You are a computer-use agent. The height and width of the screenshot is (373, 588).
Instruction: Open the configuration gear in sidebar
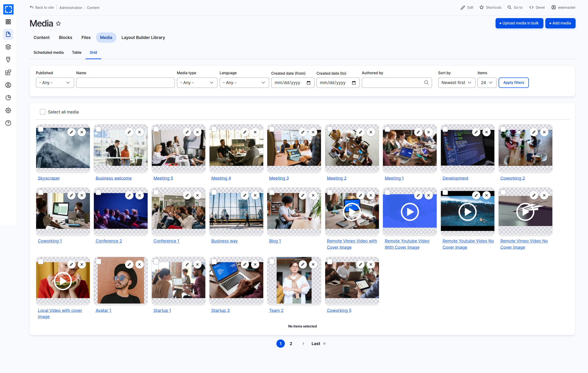click(8, 110)
